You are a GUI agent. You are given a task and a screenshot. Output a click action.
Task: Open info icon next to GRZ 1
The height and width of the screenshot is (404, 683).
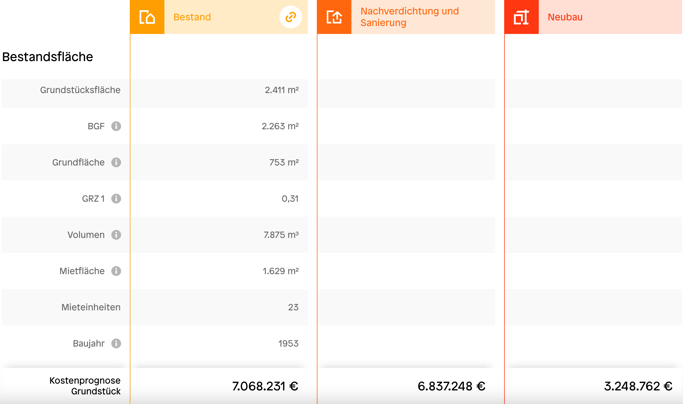(x=116, y=198)
